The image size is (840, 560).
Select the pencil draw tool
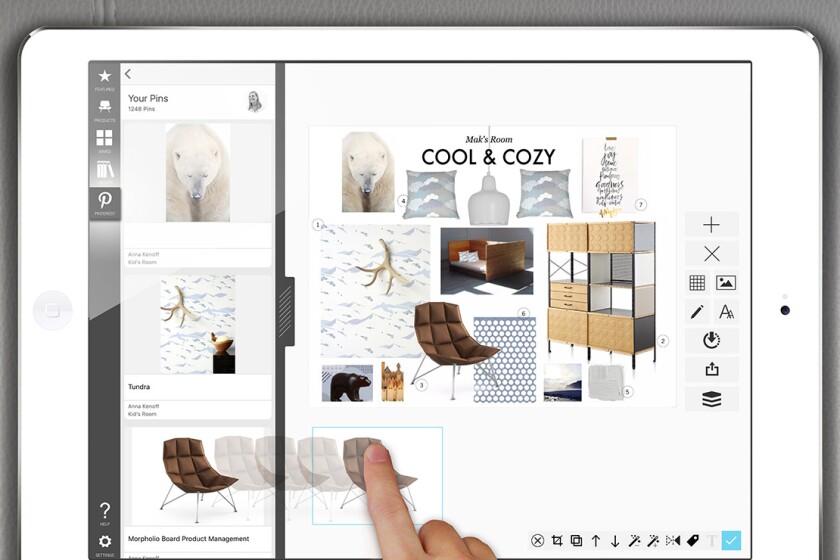697,312
